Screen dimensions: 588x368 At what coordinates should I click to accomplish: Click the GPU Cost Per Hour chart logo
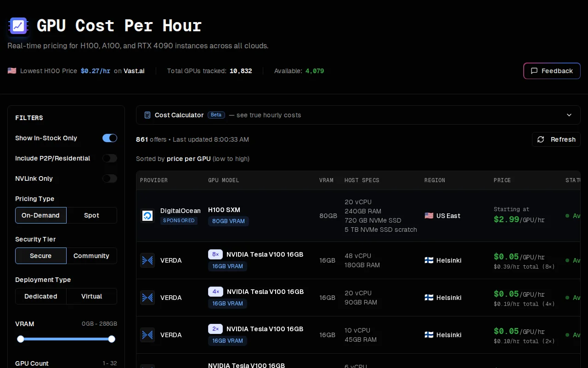tap(18, 26)
